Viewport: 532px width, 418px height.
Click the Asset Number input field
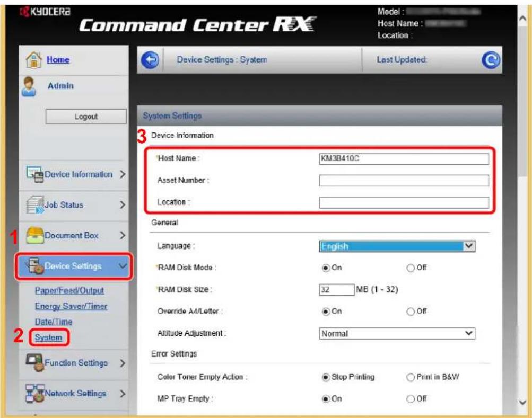point(404,181)
